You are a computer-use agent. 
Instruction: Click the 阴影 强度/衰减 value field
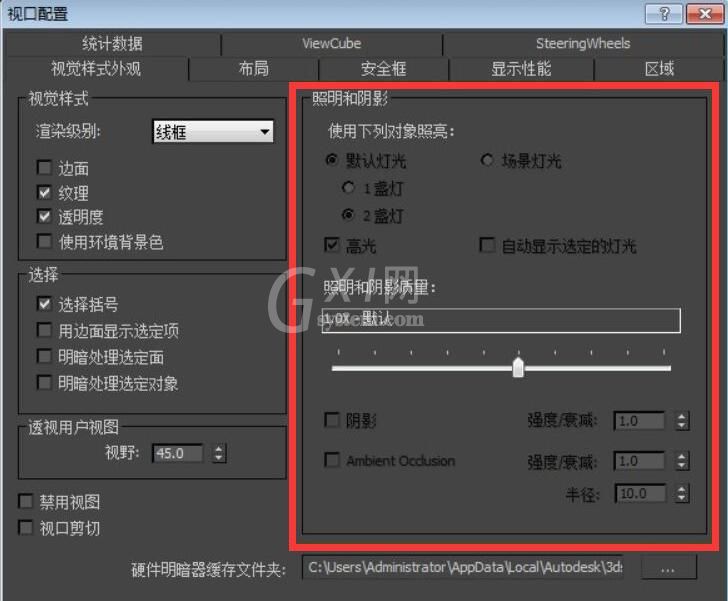(x=639, y=421)
